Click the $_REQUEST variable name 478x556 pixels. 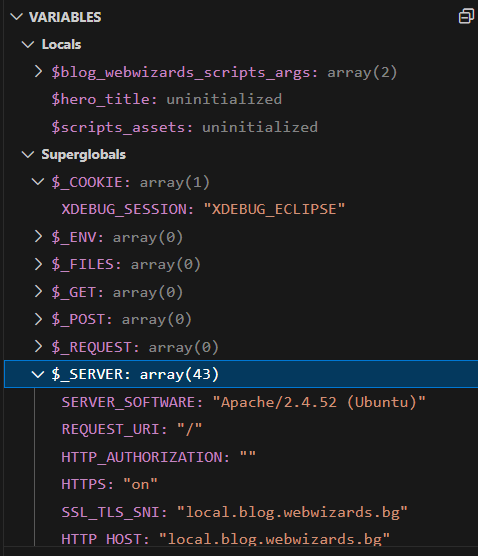tap(91, 347)
